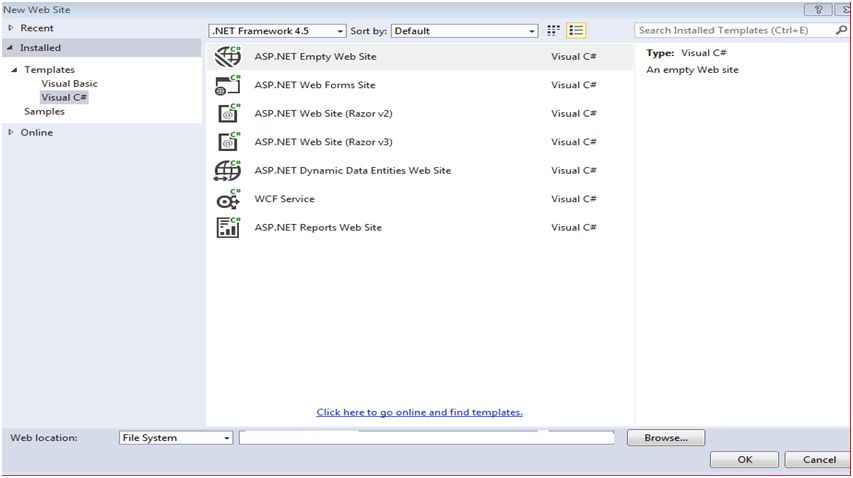Screen dimensions: 853x478
Task: Click Visual C# label in WCF Service row
Action: click(574, 199)
